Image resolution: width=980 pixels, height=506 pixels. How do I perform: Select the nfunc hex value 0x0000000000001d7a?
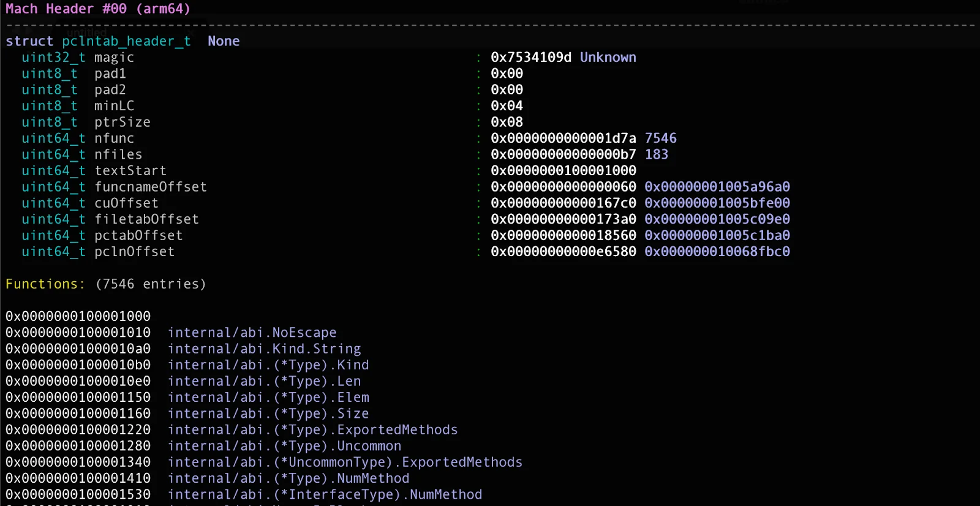pos(563,138)
